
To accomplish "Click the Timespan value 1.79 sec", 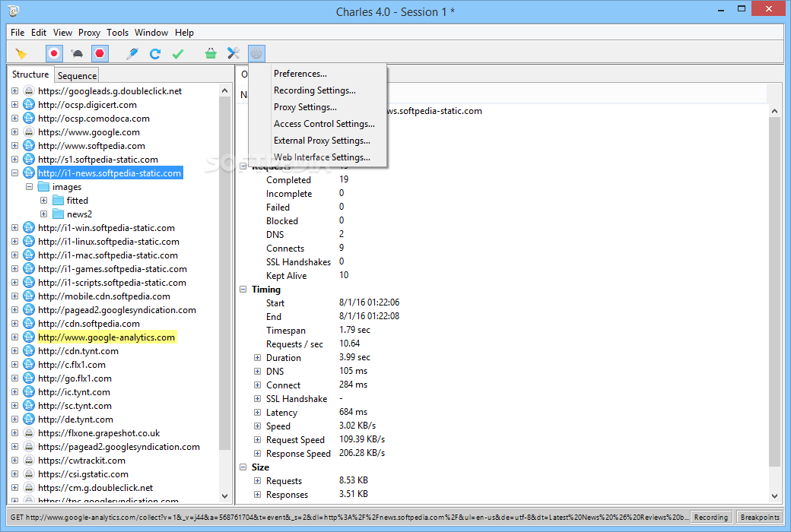I will tap(354, 330).
